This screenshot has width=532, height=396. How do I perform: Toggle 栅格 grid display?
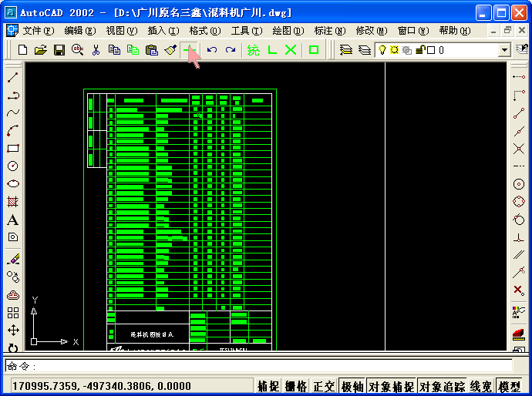[x=296, y=386]
